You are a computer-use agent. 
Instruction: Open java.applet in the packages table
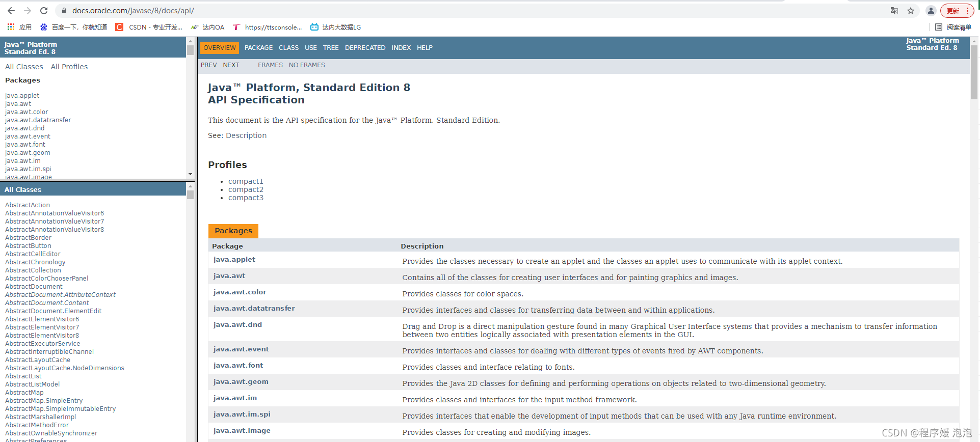234,259
